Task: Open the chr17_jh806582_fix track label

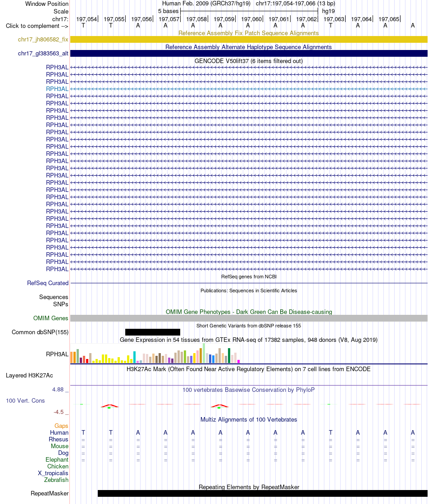Action: tap(43, 40)
